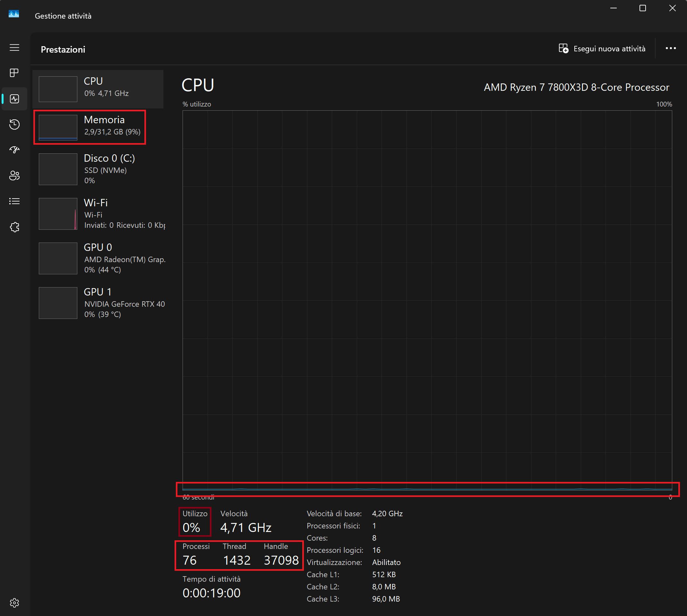Click the Disco 0 mini graph thumbnail

coord(58,169)
